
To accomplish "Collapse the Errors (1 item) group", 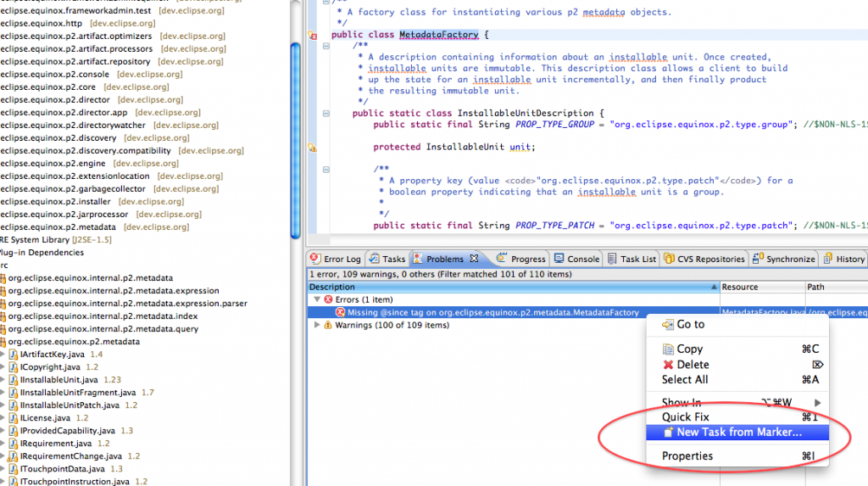I will [317, 299].
